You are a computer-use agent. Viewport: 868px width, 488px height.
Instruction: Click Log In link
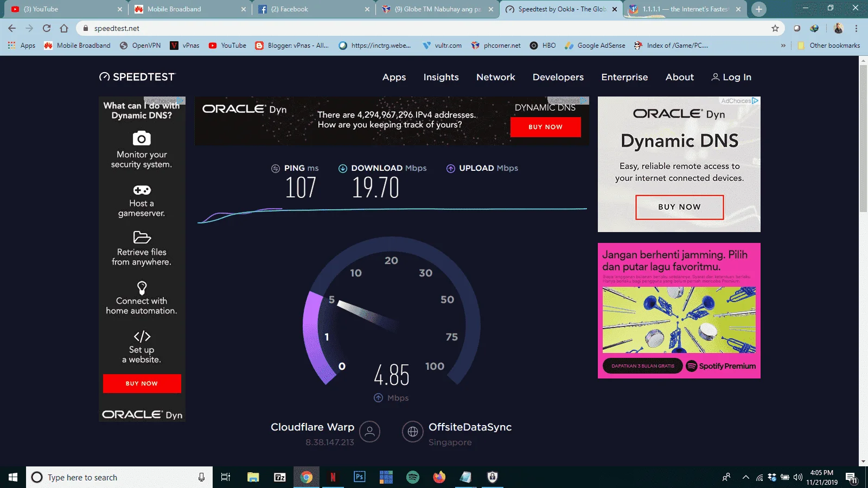point(731,77)
